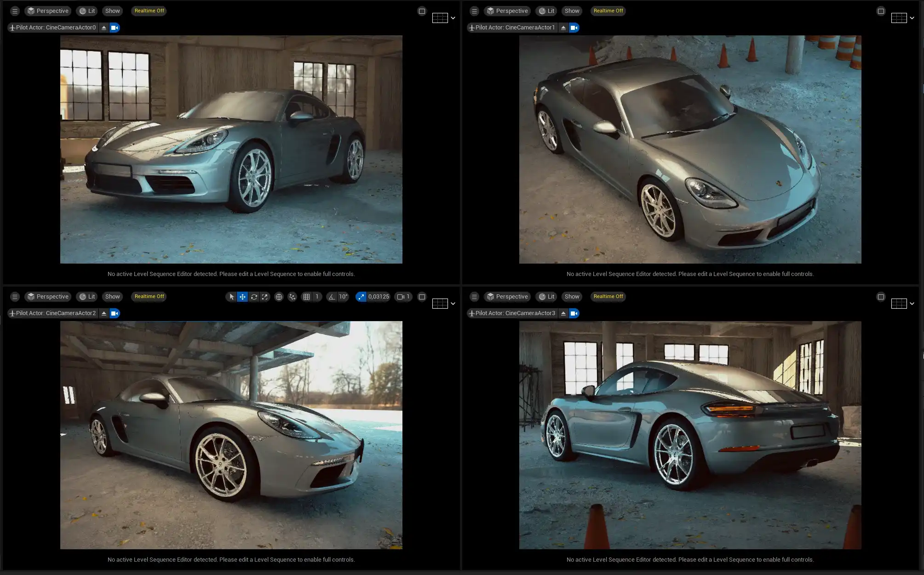This screenshot has width=924, height=575.
Task: Click Realtime Off in CineCameraActor2 viewport
Action: pyautogui.click(x=149, y=297)
